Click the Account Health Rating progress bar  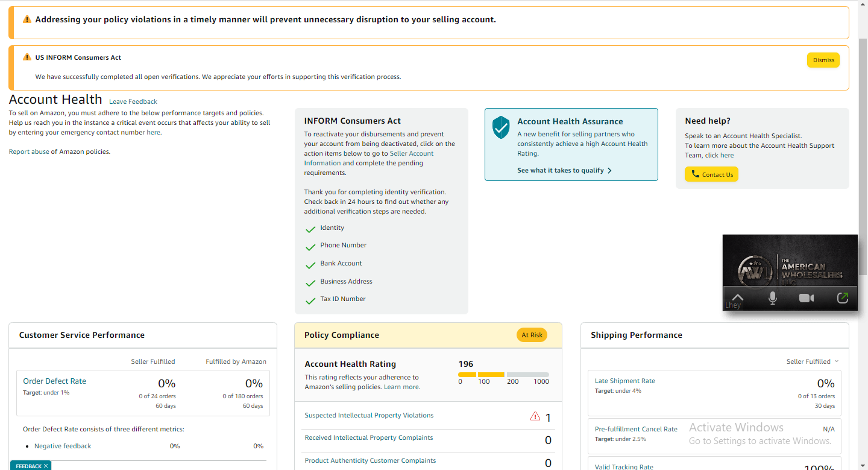(x=503, y=375)
